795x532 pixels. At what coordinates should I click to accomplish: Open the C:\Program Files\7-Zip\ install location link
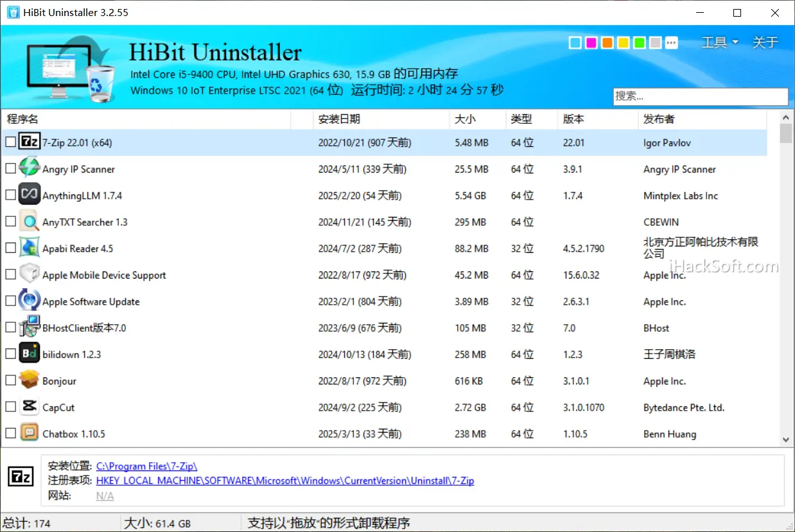(x=146, y=466)
